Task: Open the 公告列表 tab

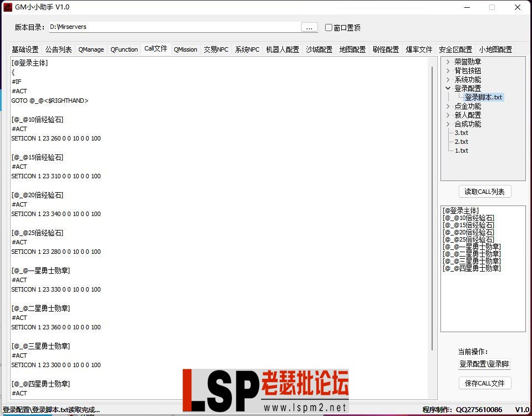Action: (58, 49)
